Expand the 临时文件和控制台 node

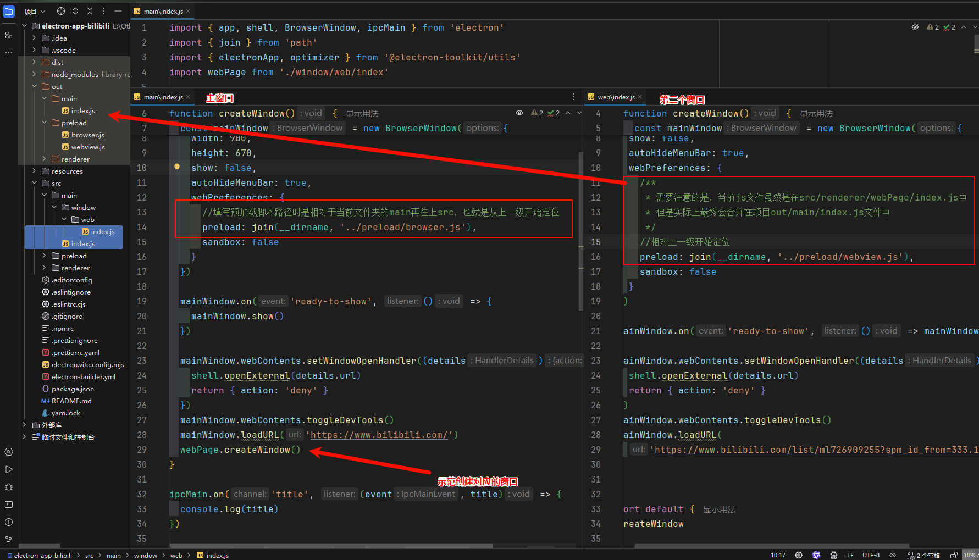(x=25, y=437)
